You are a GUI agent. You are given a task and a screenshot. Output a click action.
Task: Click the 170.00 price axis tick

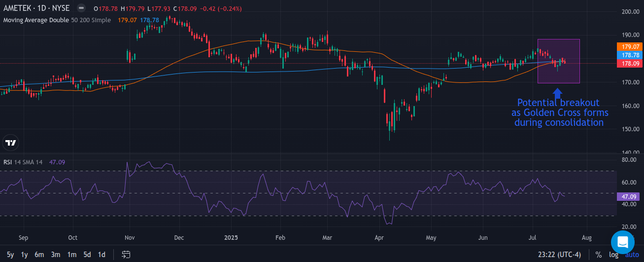pyautogui.click(x=630, y=82)
